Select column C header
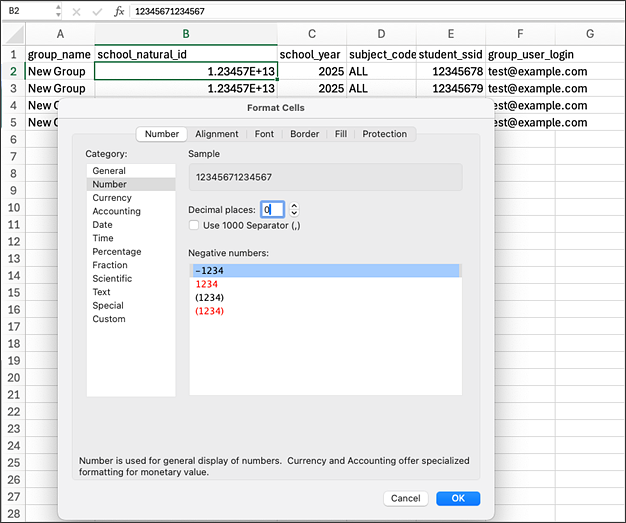Viewport: 626px width, 523px height. tap(312, 34)
